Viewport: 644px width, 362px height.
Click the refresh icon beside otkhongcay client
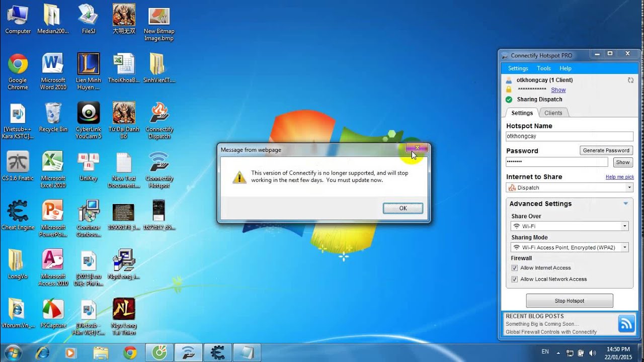630,80
